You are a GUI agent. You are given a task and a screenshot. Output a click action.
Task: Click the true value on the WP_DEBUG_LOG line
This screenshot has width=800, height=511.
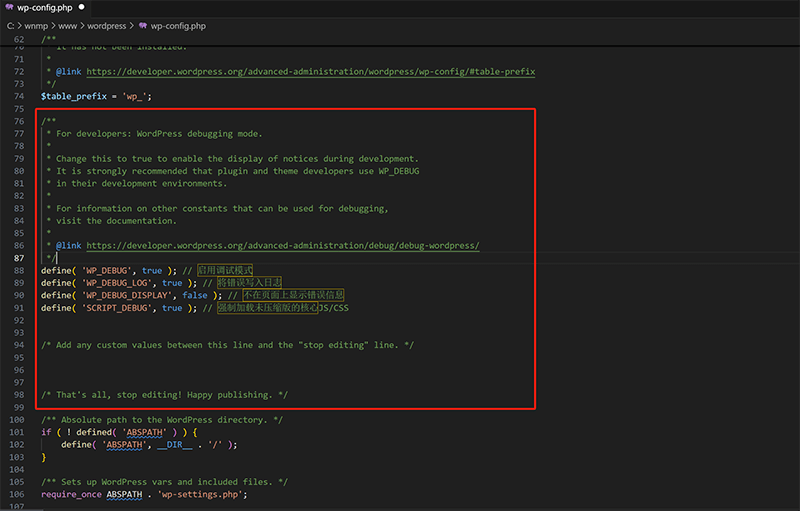(x=172, y=283)
